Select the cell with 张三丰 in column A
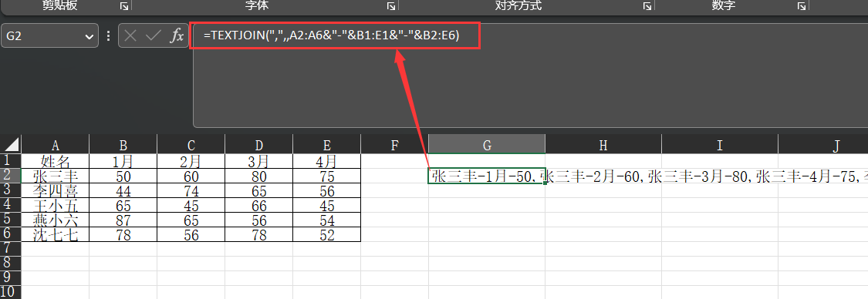The height and width of the screenshot is (299, 868). [56, 176]
